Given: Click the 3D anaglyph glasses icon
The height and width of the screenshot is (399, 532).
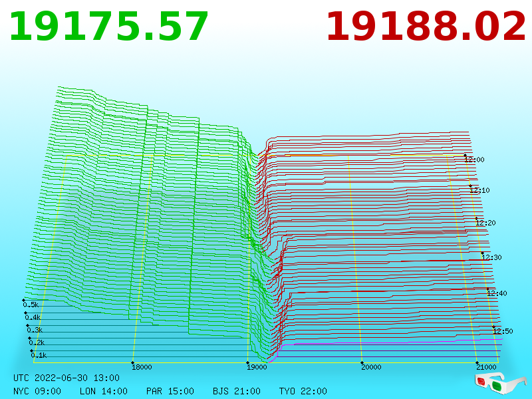Looking at the screenshot, I should (x=500, y=383).
